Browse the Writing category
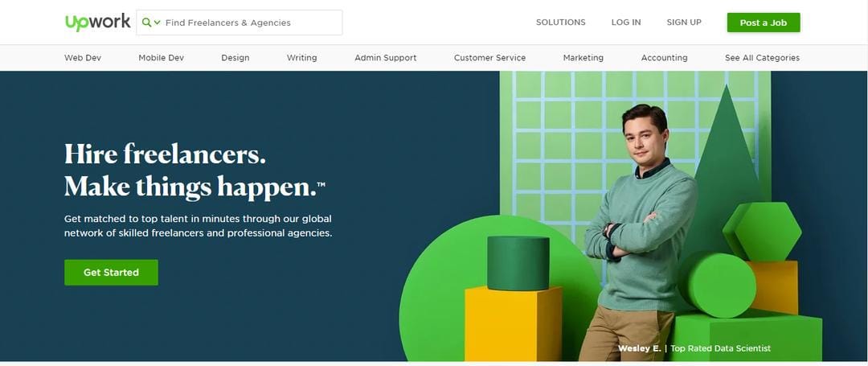This screenshot has height=366, width=868. coord(301,58)
